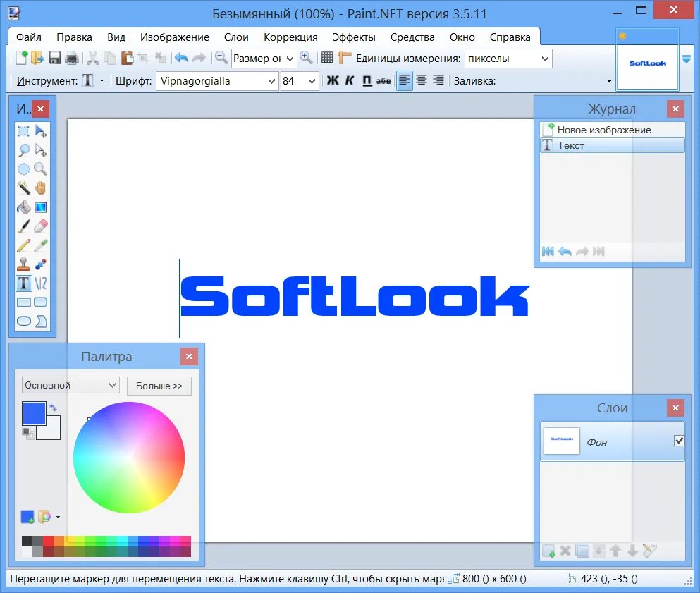
Task: Click the Save toolbar icon
Action: [54, 58]
